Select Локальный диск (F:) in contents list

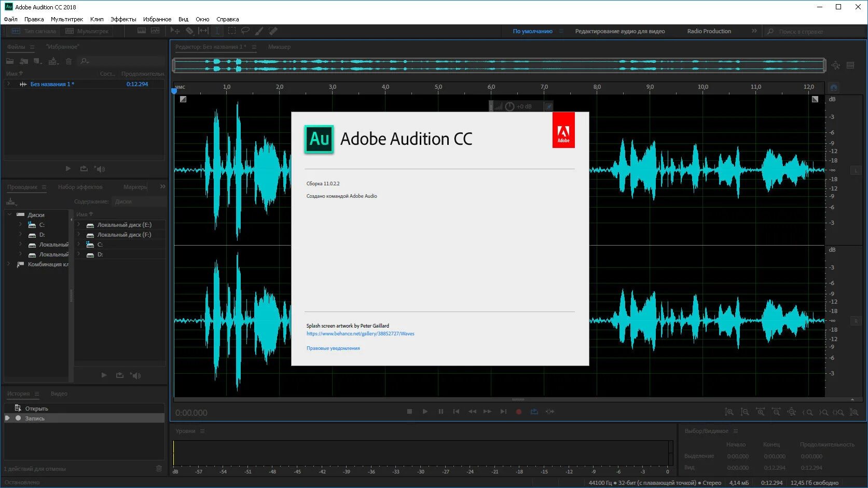pos(124,235)
